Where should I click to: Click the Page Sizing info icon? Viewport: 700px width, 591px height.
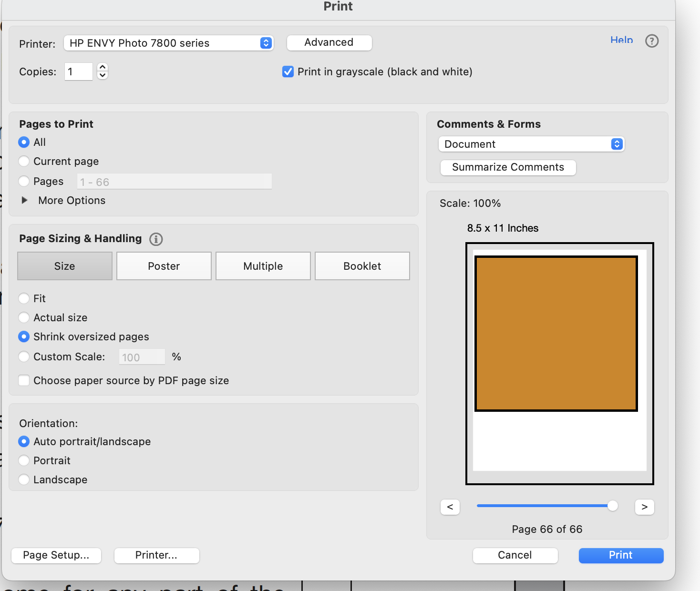pos(156,239)
